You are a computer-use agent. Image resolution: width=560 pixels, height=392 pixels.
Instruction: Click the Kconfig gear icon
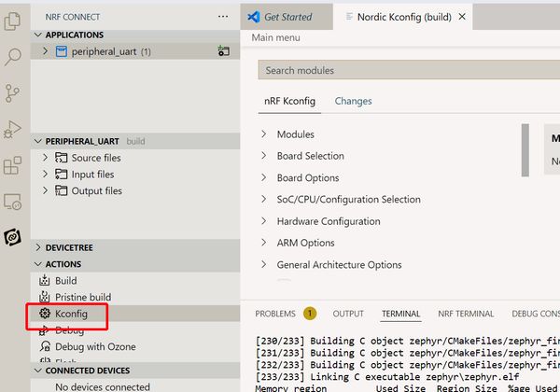pos(45,313)
